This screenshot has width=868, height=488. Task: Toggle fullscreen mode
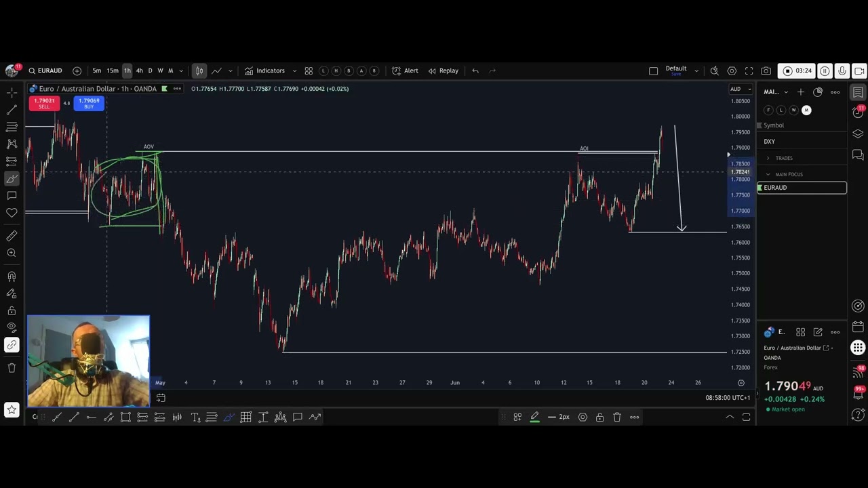[x=749, y=70]
